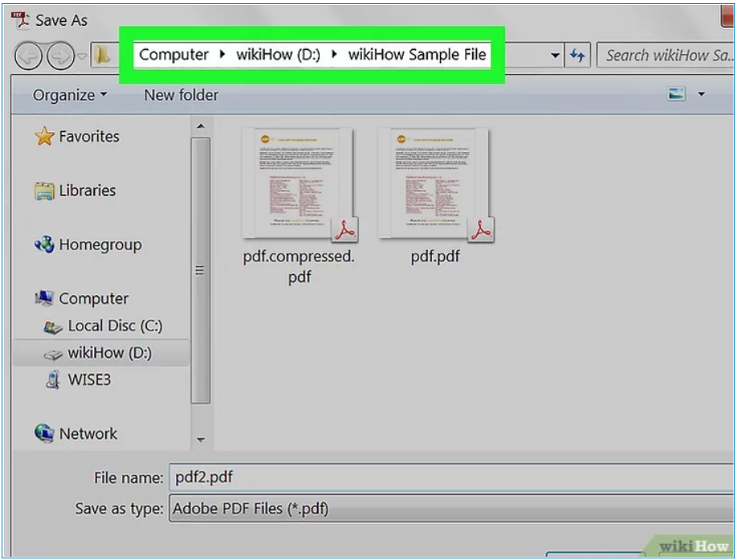This screenshot has width=736, height=560.
Task: Select Computer in navigation pane
Action: (93, 299)
